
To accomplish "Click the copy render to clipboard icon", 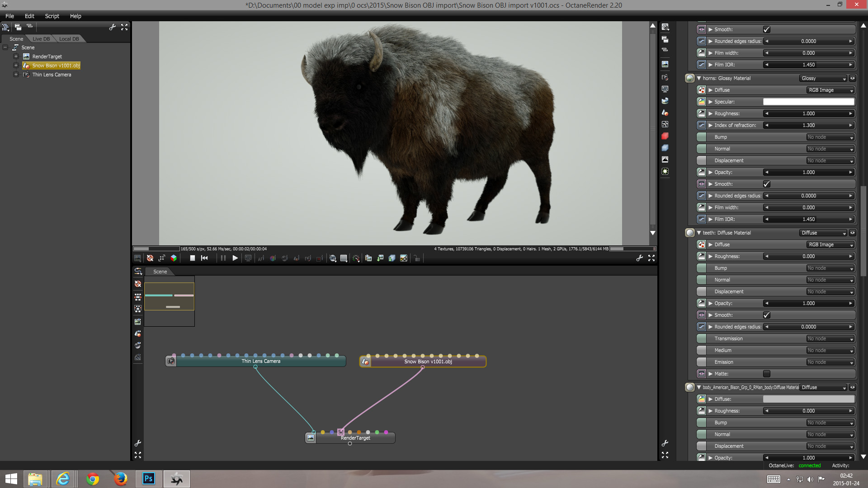I will (368, 258).
